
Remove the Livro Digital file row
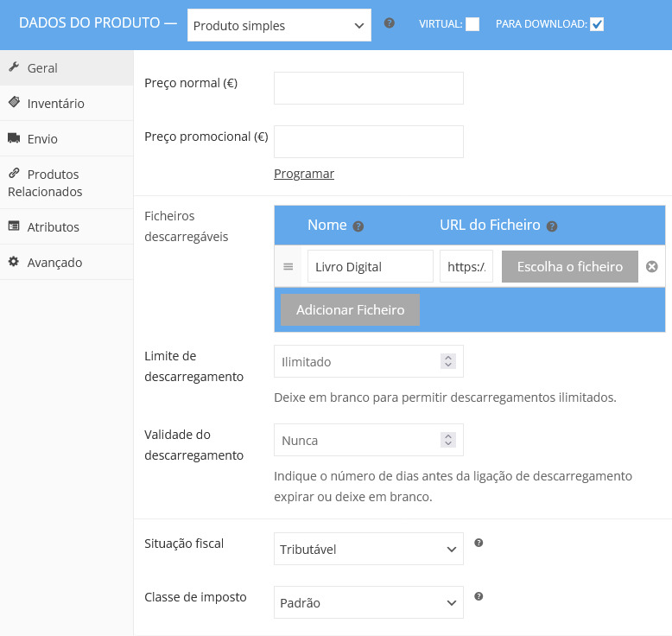(x=652, y=267)
